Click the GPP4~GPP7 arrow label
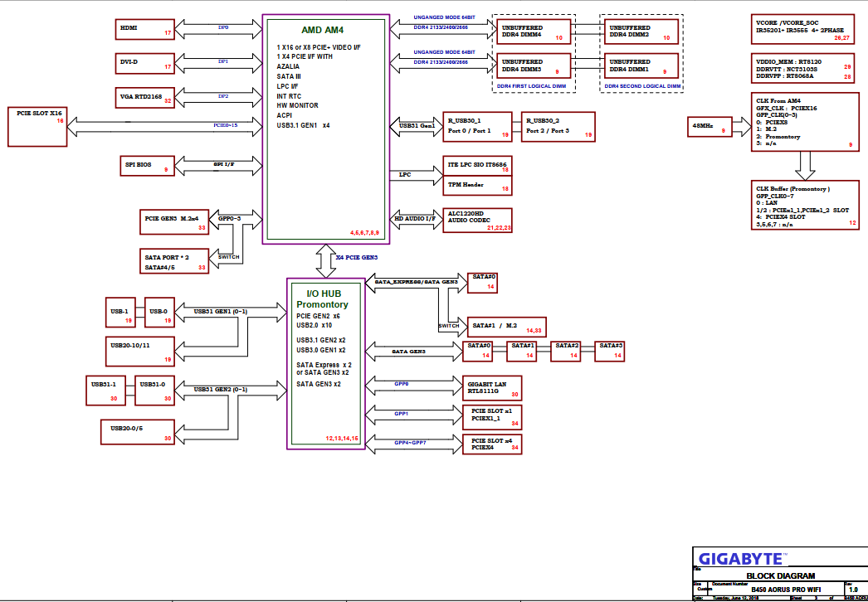Screen dimensions: 868x602 click(410, 443)
